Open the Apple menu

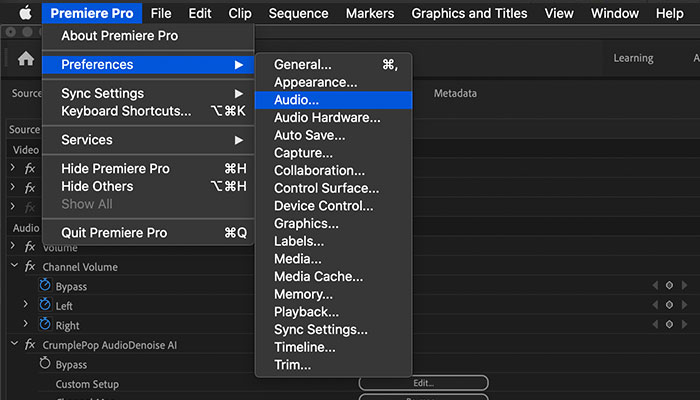tap(25, 13)
